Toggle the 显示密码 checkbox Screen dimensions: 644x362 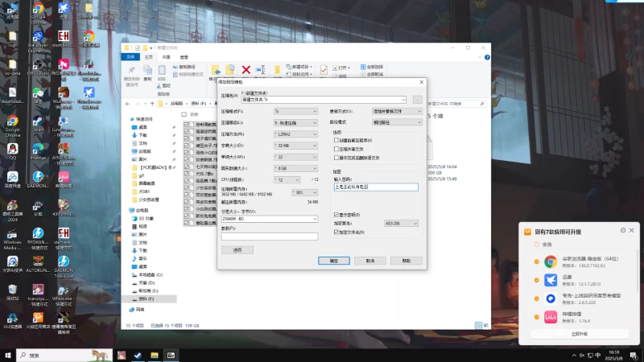[x=336, y=215]
